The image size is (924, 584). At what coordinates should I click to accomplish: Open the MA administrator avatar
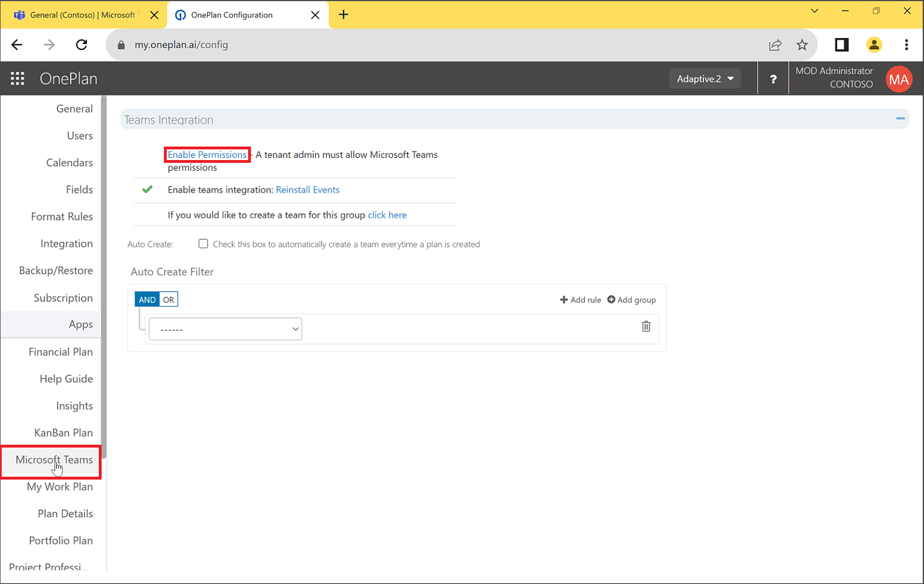tap(898, 79)
